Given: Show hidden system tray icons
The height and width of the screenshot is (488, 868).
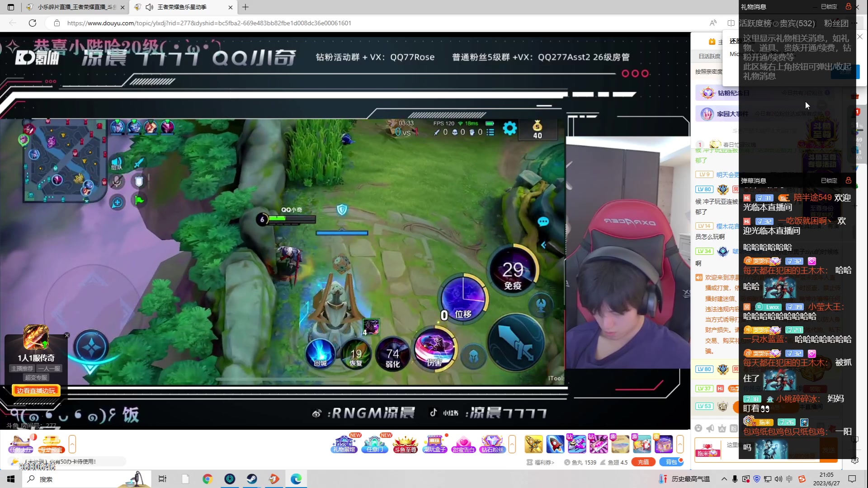Looking at the screenshot, I should click(724, 479).
